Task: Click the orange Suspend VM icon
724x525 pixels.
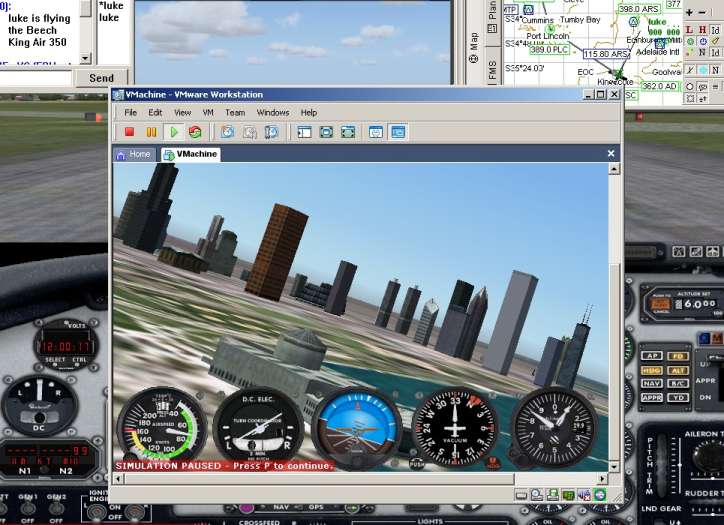Action: point(152,132)
